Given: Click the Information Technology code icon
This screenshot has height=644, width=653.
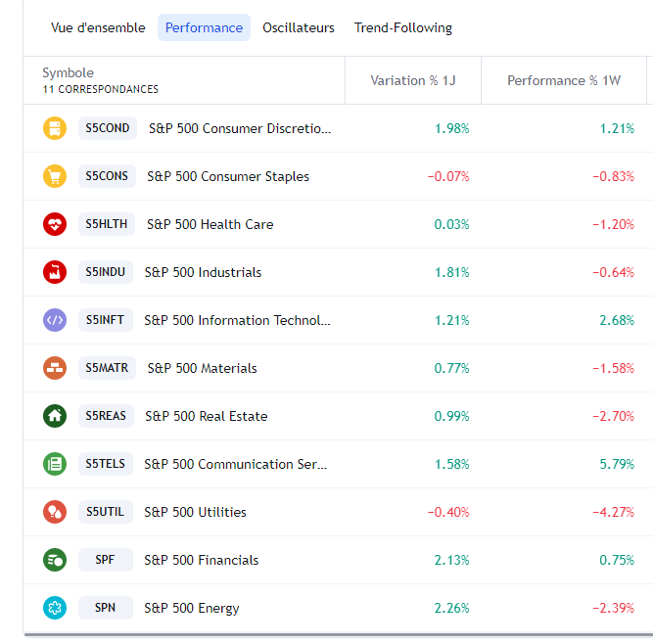Looking at the screenshot, I should 55,320.
